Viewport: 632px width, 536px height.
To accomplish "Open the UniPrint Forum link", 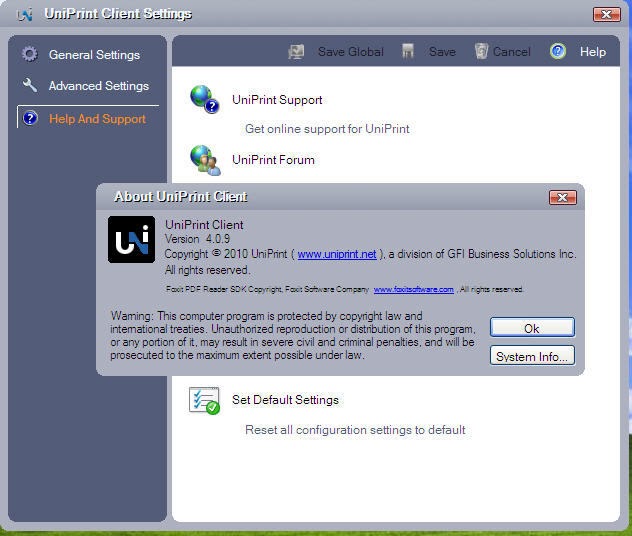I will 273,160.
